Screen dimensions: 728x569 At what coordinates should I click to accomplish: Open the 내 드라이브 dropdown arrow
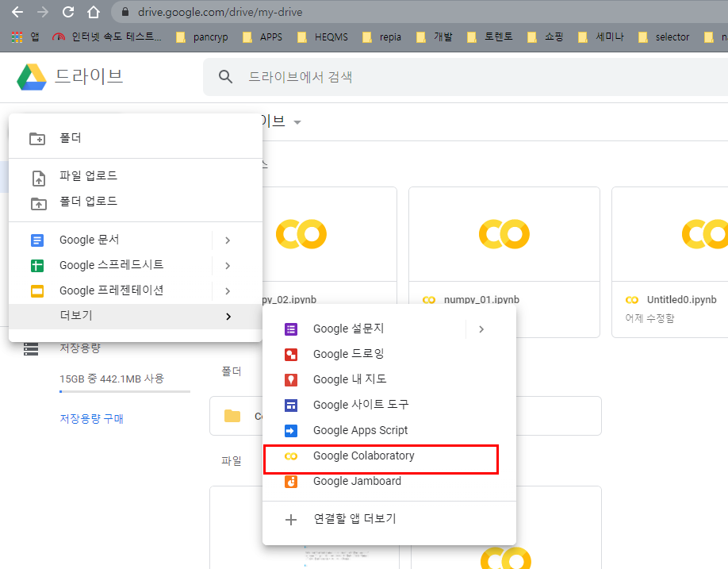pos(297,122)
